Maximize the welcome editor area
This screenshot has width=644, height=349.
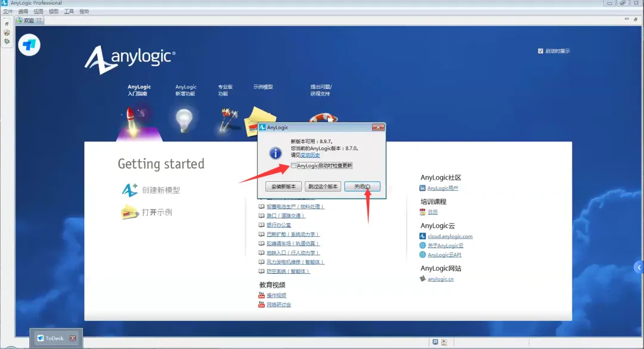(636, 19)
